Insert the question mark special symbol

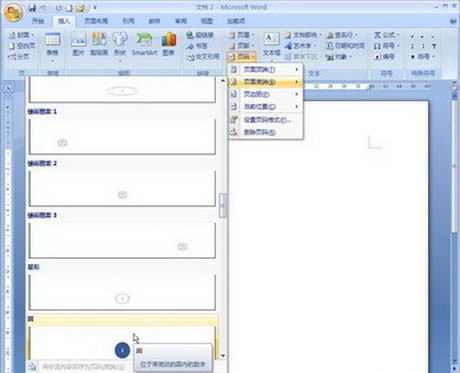[434, 46]
